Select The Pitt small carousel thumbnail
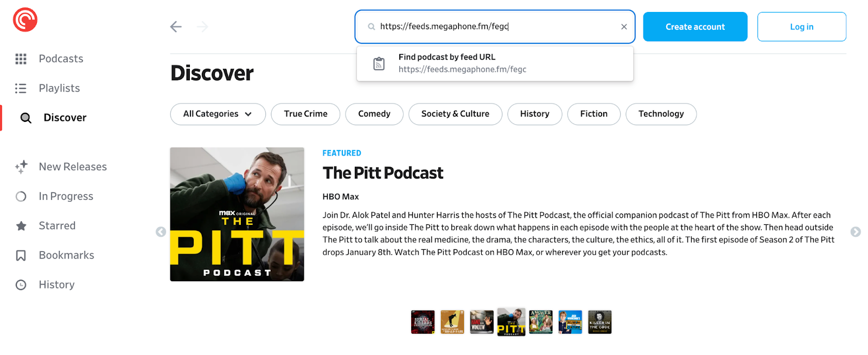 pyautogui.click(x=511, y=322)
